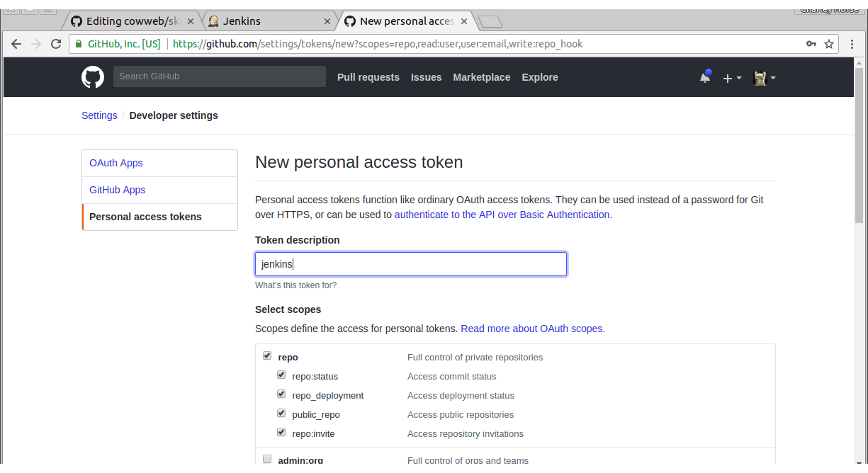
Task: Click the secure padlock icon
Action: (x=79, y=44)
